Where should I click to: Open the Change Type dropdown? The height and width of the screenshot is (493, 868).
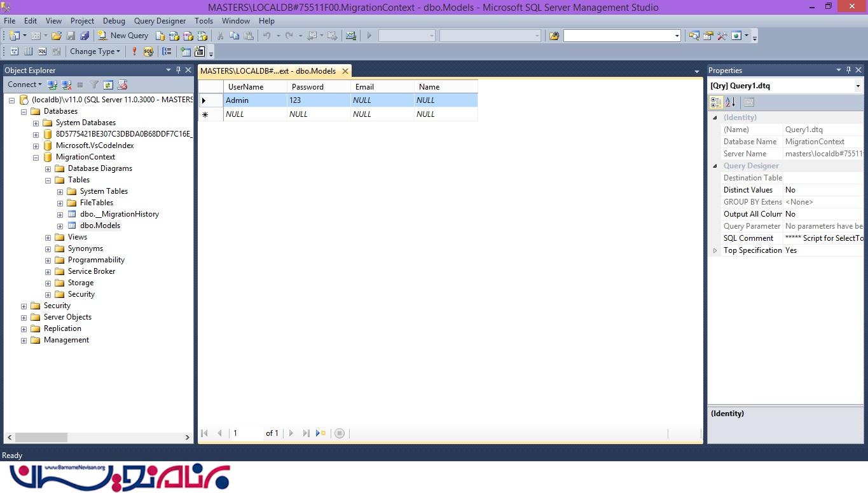95,51
